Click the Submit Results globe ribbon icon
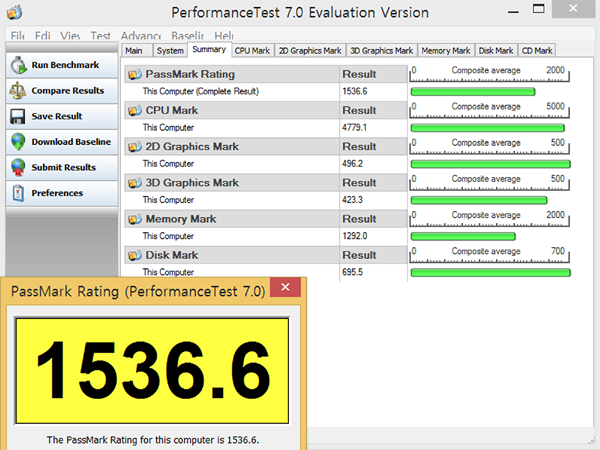The width and height of the screenshot is (600, 450). click(x=18, y=168)
